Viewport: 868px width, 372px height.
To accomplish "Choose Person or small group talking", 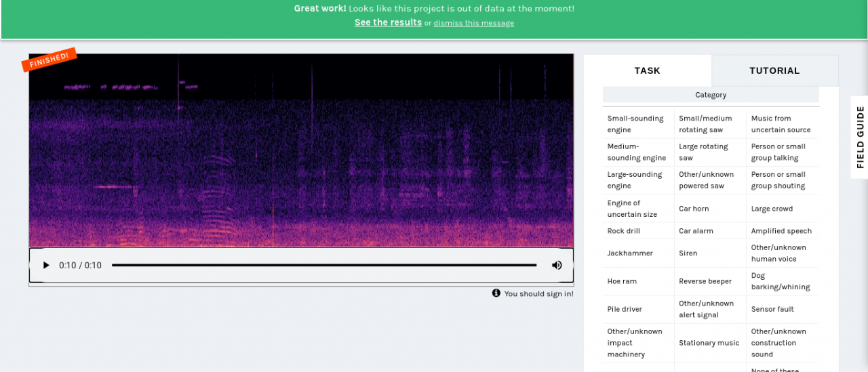I will pyautogui.click(x=783, y=152).
